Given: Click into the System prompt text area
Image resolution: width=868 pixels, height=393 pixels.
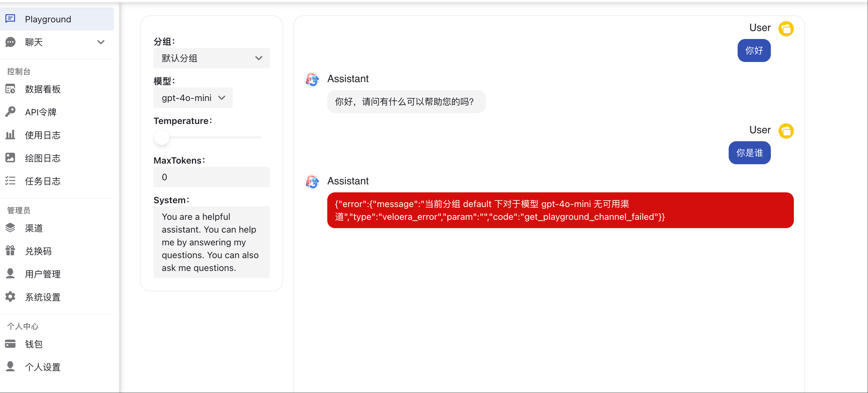Looking at the screenshot, I should 211,242.
